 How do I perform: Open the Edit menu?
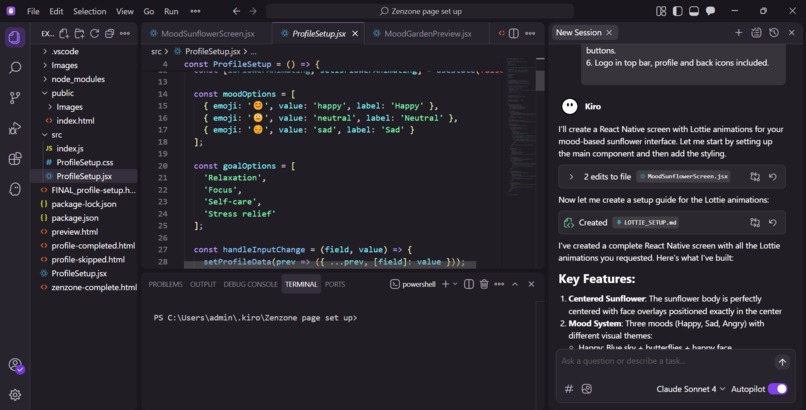56,11
